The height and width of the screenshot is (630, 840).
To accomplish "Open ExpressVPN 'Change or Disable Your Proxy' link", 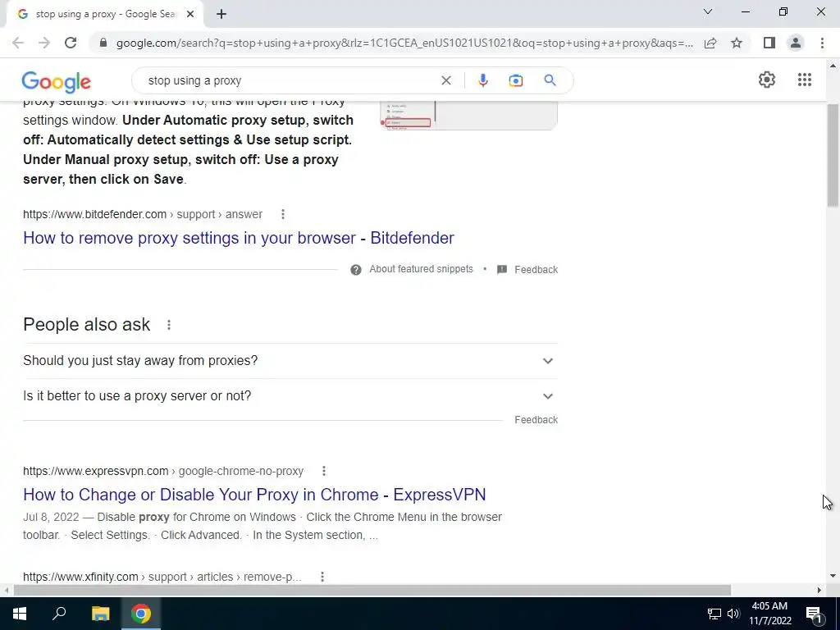I will (254, 495).
